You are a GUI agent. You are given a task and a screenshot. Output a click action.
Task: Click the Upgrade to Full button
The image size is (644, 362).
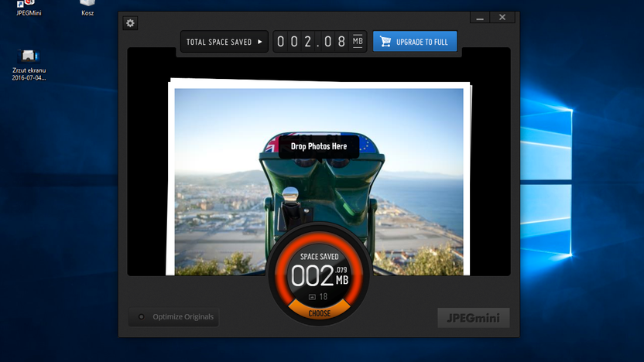[x=415, y=42]
